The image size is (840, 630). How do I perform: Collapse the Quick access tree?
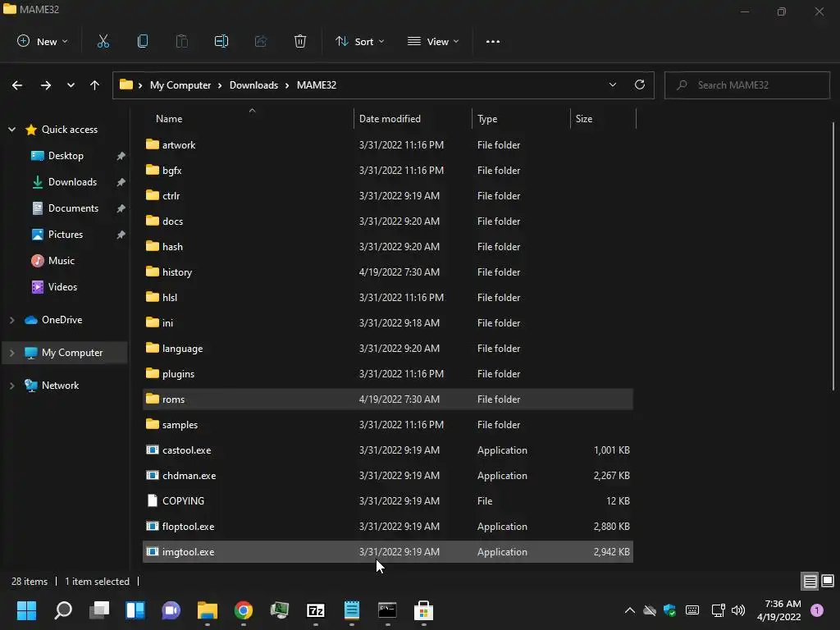[11, 129]
